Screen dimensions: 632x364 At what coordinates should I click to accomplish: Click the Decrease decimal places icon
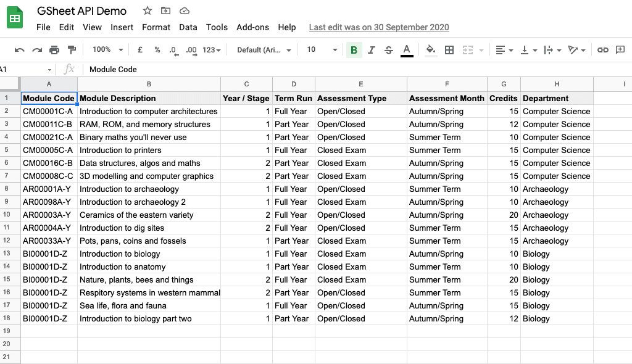coord(174,50)
